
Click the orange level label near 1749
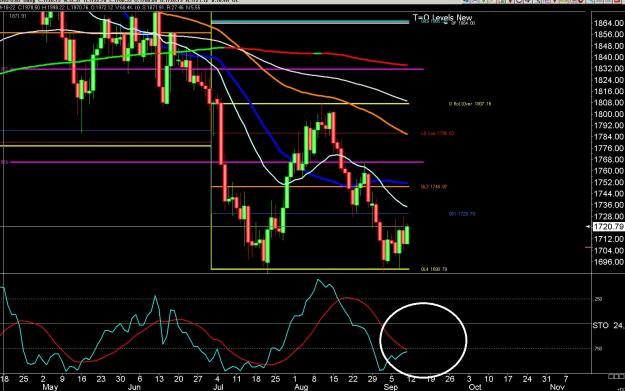(434, 187)
